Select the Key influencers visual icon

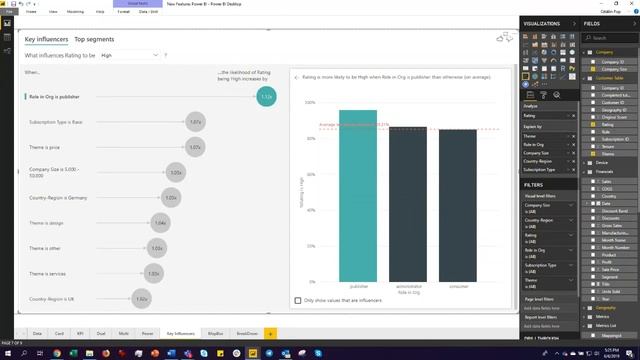[526, 76]
